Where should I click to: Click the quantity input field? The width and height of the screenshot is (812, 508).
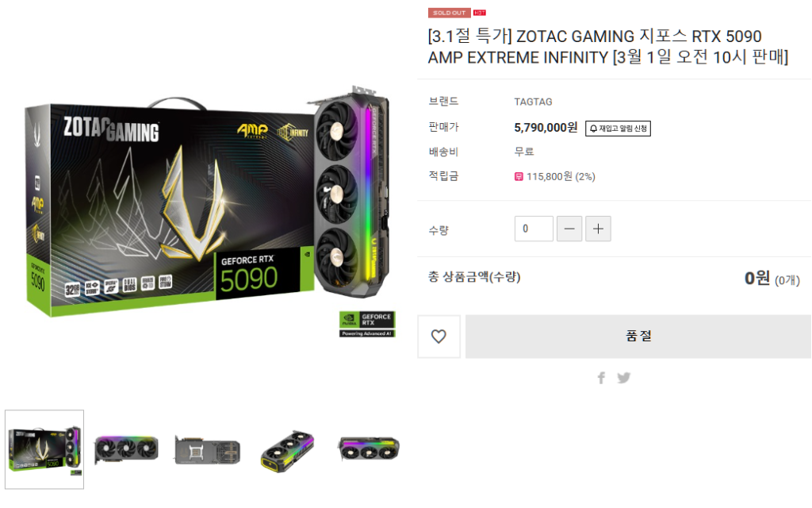coord(534,229)
